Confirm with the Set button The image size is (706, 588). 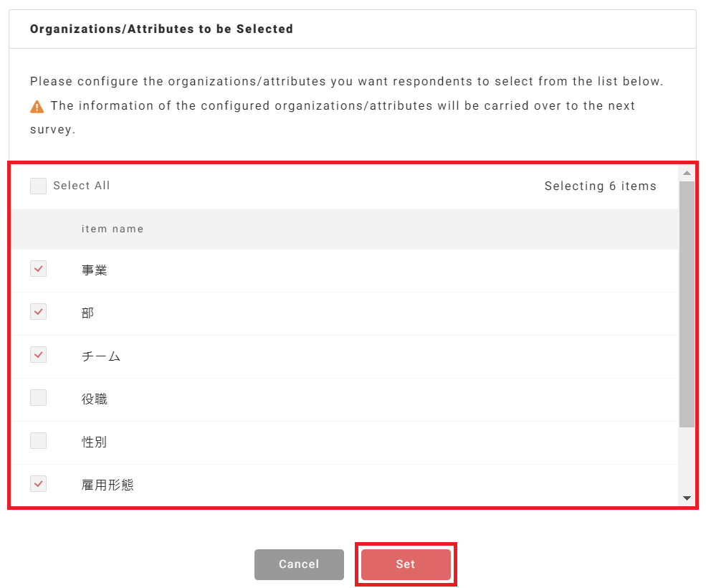coord(406,564)
